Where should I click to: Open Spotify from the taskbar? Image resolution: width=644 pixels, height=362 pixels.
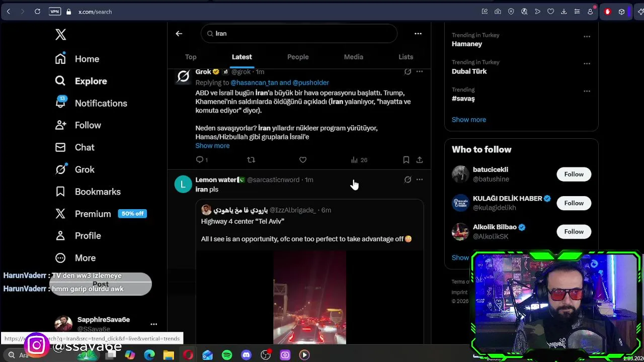[227, 355]
